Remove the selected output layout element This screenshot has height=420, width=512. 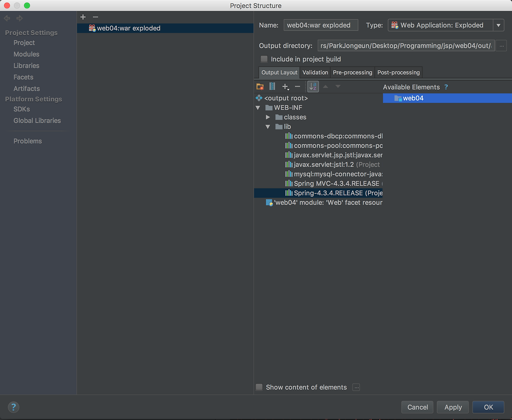pyautogui.click(x=298, y=86)
